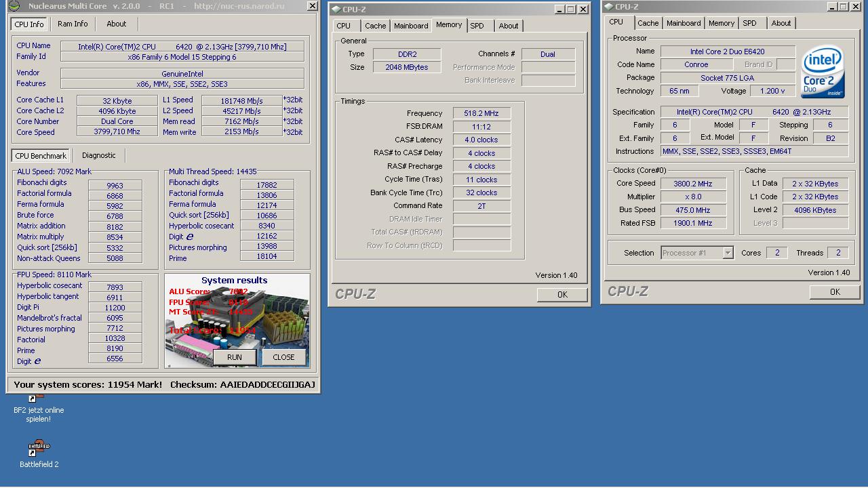
Task: Click the Command Rate 2T field
Action: point(481,206)
